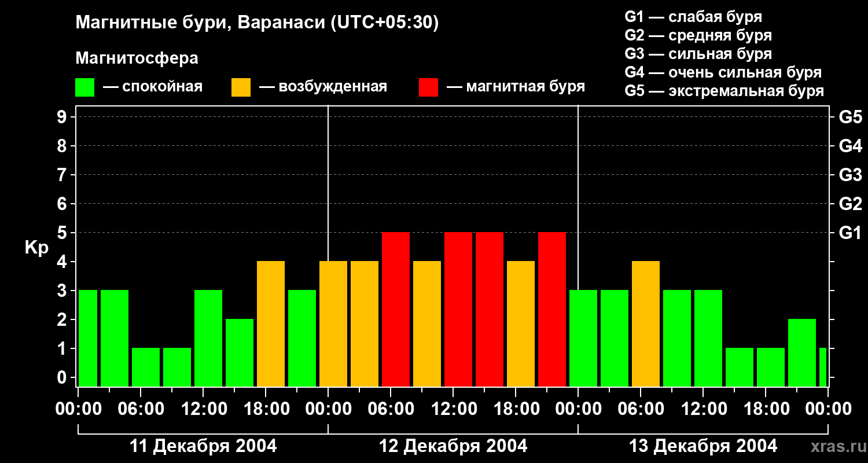Click the '18:00' time label for 12 Декабря
This screenshot has height=463, width=868.
point(516,409)
